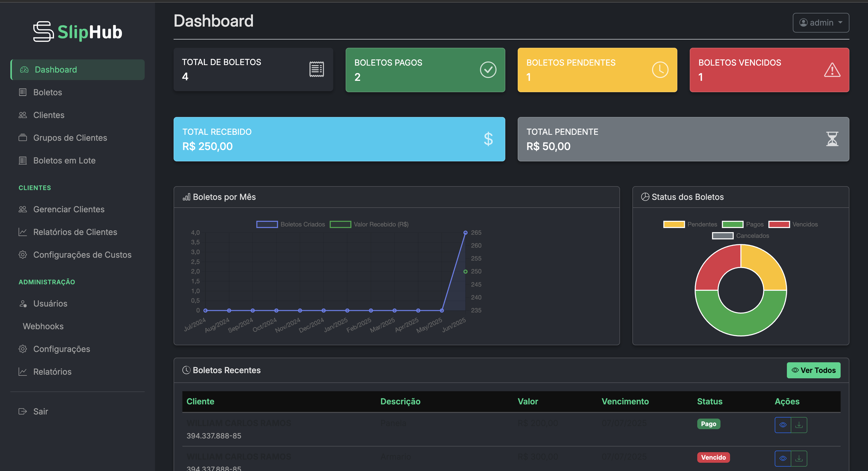Toggle Boletos Criados chart legend
This screenshot has width=868, height=471.
(291, 224)
